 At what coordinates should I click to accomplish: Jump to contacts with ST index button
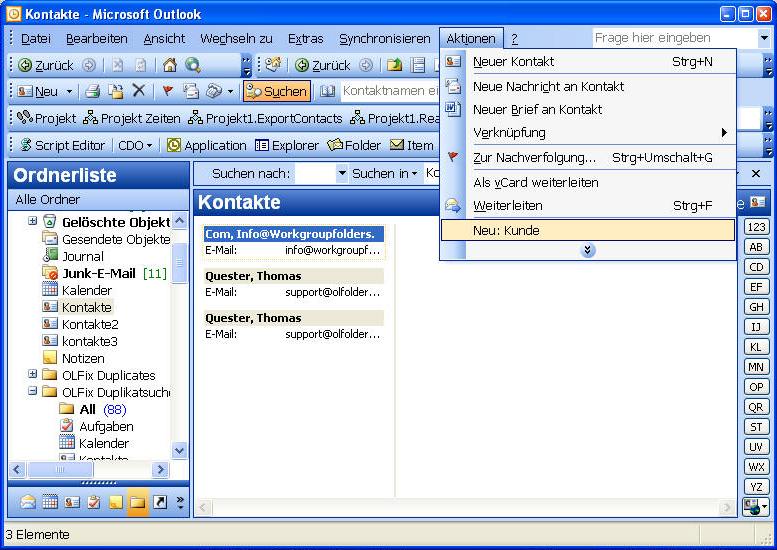[756, 427]
